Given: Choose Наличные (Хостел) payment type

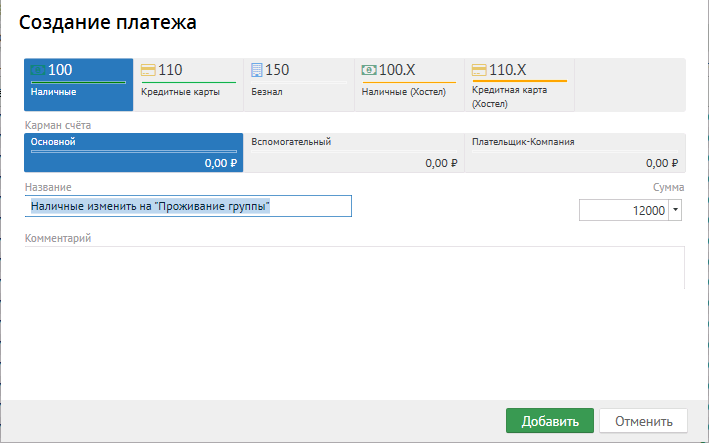Looking at the screenshot, I should coord(409,85).
